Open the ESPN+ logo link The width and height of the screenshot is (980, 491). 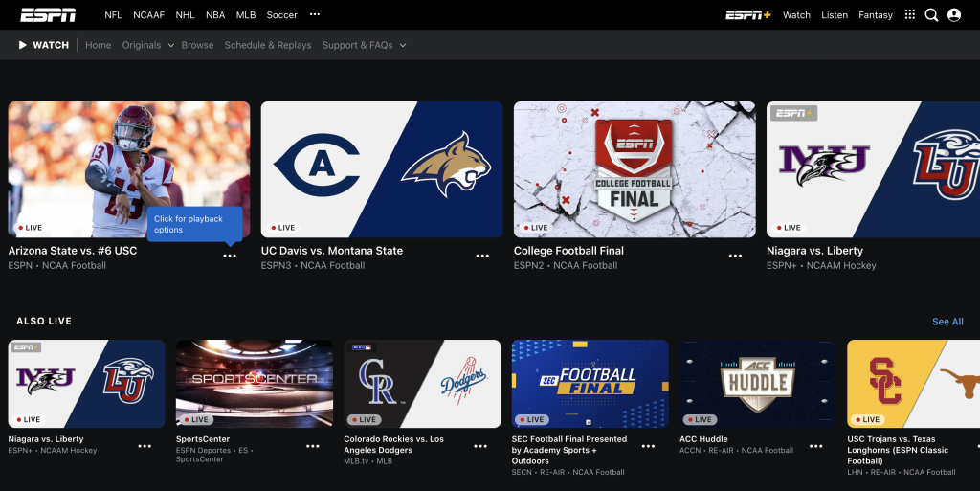coord(748,15)
